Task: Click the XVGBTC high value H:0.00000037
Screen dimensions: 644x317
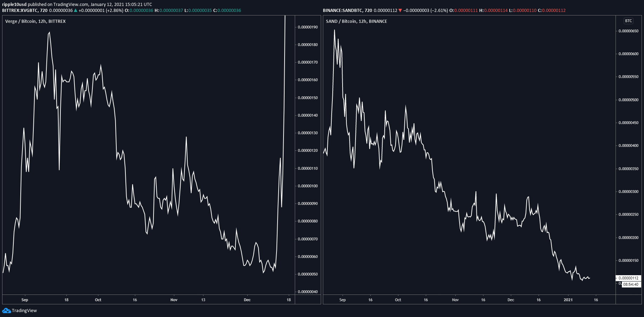Action: [x=169, y=10]
